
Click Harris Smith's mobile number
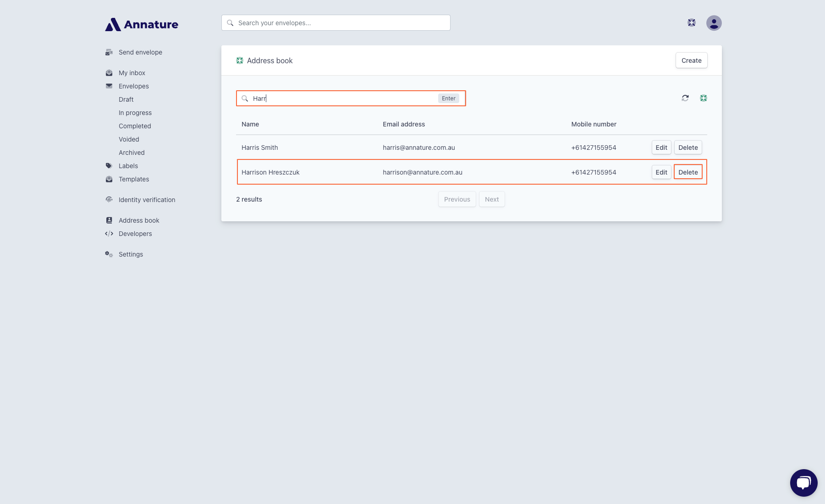tap(594, 148)
